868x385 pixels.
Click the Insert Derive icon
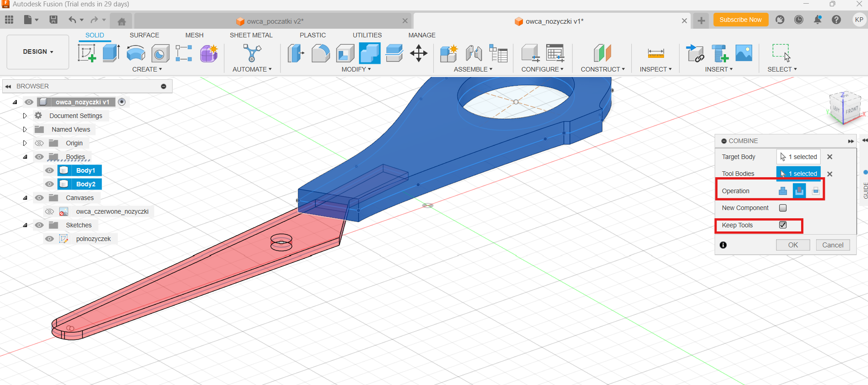[695, 53]
